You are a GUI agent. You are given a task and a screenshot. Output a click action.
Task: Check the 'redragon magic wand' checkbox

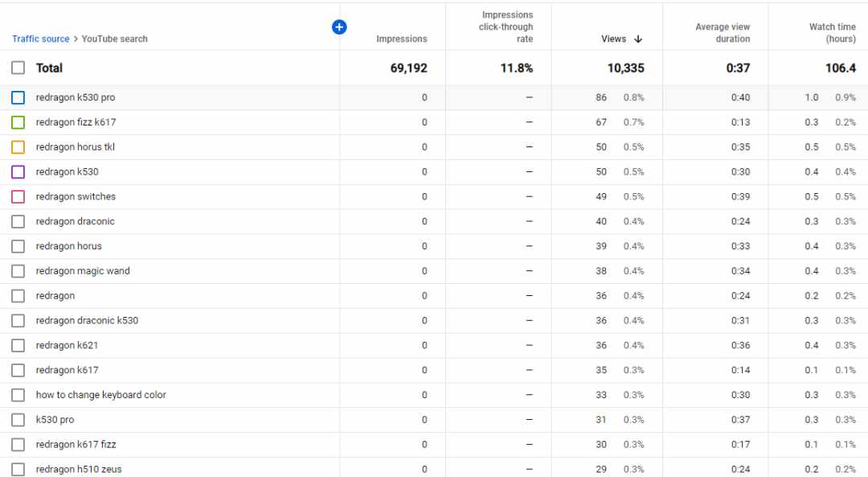pyautogui.click(x=18, y=271)
